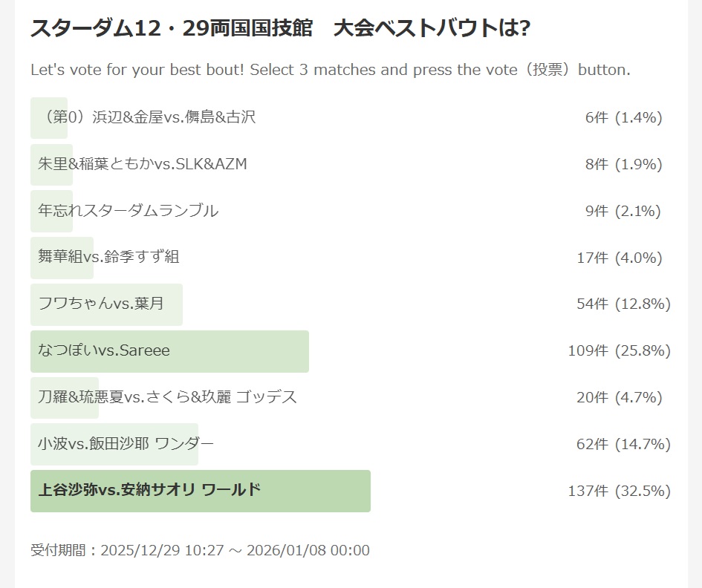Image resolution: width=702 pixels, height=588 pixels.
Task: Click the 20件 (4.7%) result text
Action: click(x=620, y=397)
